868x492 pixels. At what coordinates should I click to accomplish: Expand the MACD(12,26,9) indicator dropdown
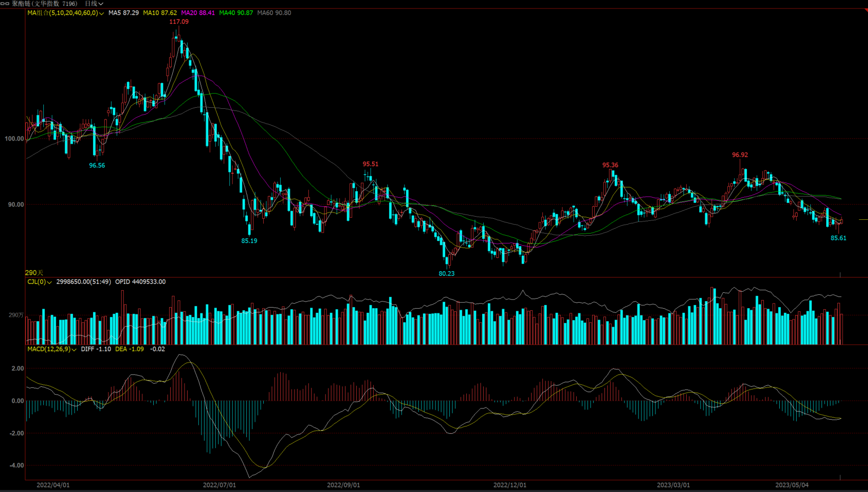coord(52,349)
